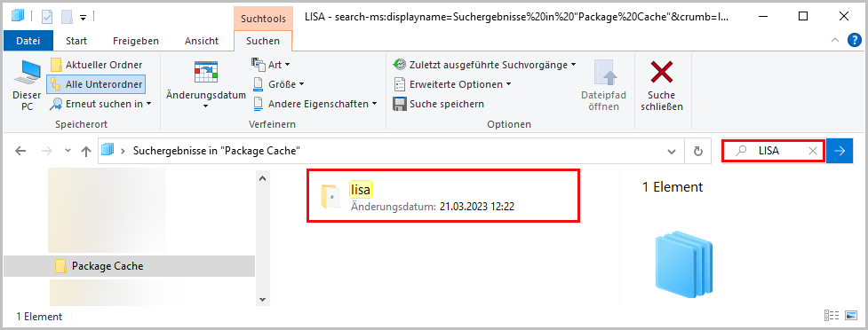This screenshot has height=330, width=868.
Task: Select Aktueller Ordner search scope
Action: [97, 65]
